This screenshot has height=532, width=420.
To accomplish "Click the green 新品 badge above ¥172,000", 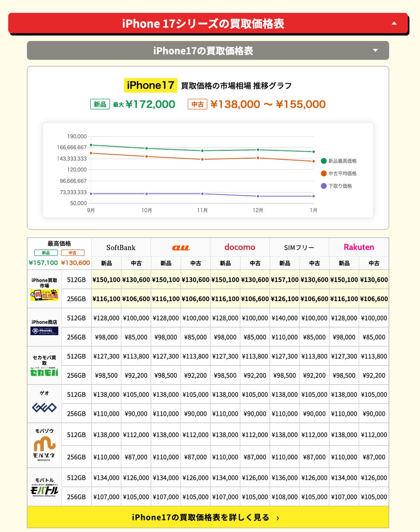I will (x=100, y=104).
